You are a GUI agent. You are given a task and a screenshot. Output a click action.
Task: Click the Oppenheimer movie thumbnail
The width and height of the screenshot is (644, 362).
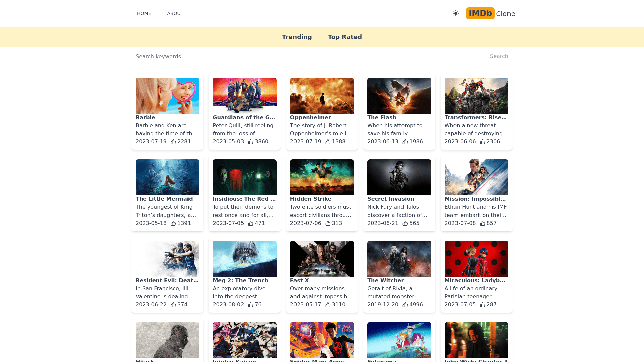[x=322, y=96]
